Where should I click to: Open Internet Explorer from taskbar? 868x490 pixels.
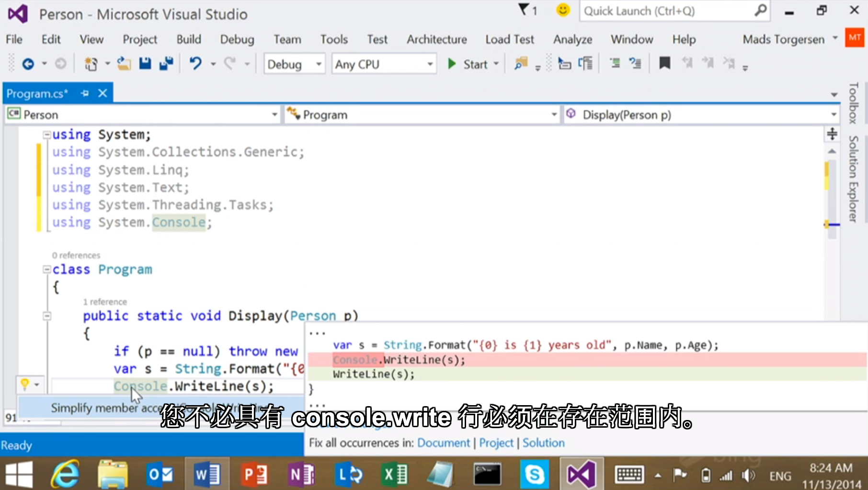(66, 474)
